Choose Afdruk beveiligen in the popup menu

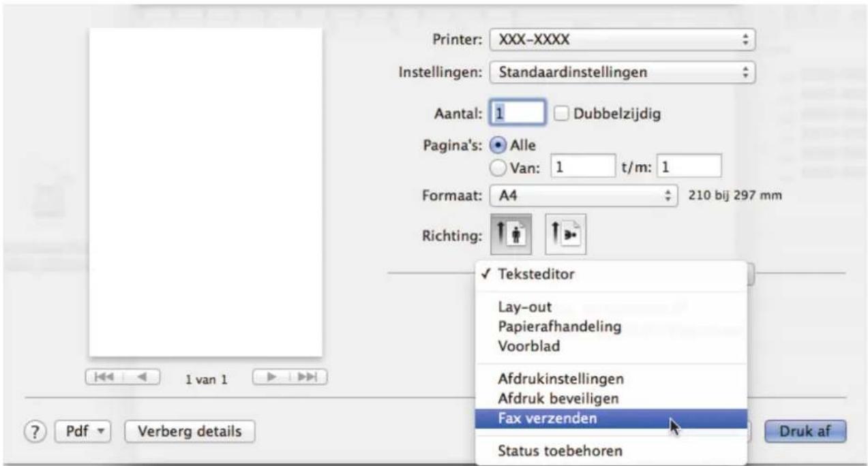click(610, 399)
